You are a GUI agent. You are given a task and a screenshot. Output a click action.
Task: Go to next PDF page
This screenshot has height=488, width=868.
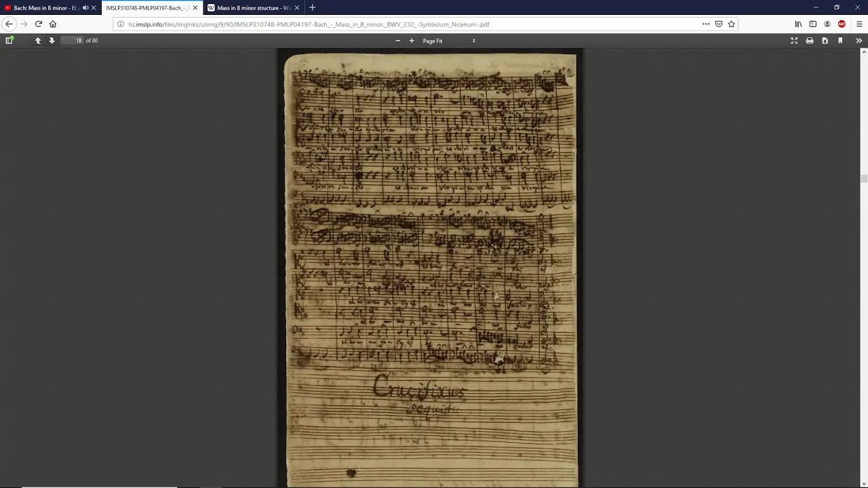(x=52, y=41)
